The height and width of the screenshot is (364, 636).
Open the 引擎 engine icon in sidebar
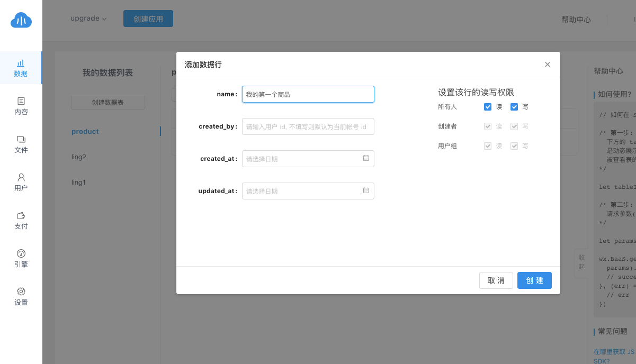click(x=21, y=253)
